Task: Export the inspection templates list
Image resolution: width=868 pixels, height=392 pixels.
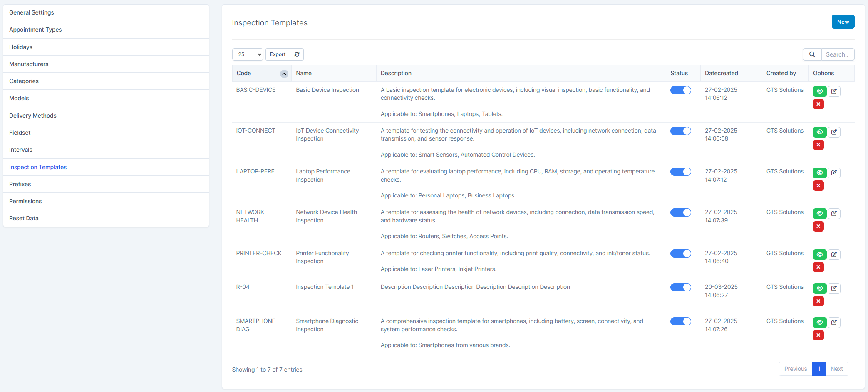Action: tap(278, 54)
